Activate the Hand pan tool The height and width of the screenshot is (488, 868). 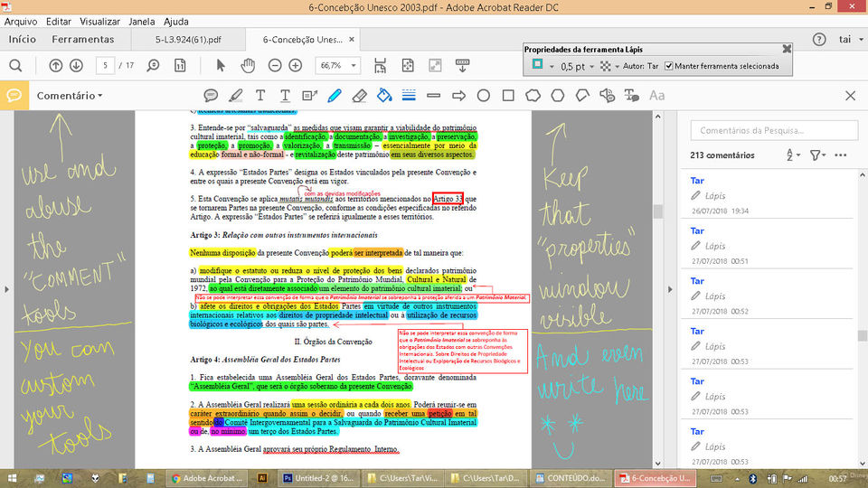247,65
